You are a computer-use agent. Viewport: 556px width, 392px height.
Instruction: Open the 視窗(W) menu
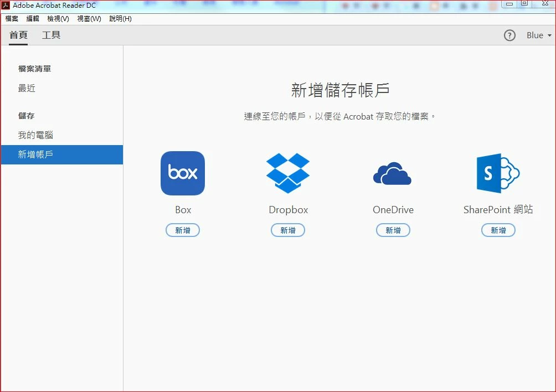[89, 19]
